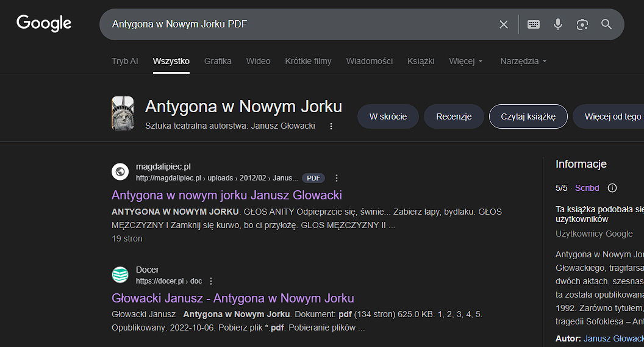Click the info icon beside Scribd rating
Screen dimensions: 644x347
point(612,188)
